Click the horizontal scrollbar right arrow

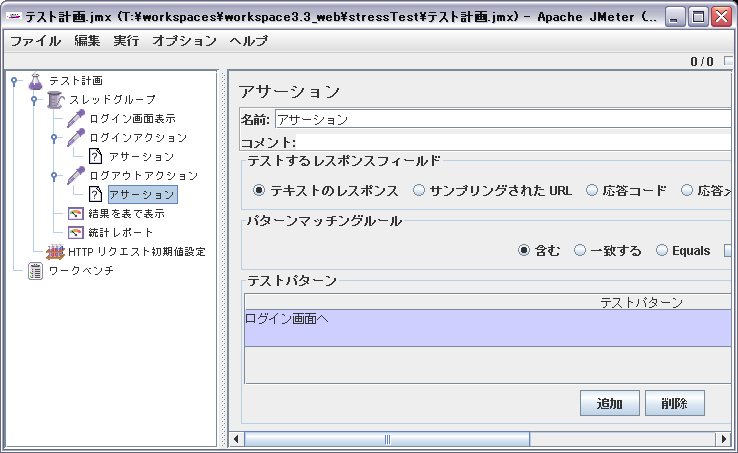click(721, 439)
